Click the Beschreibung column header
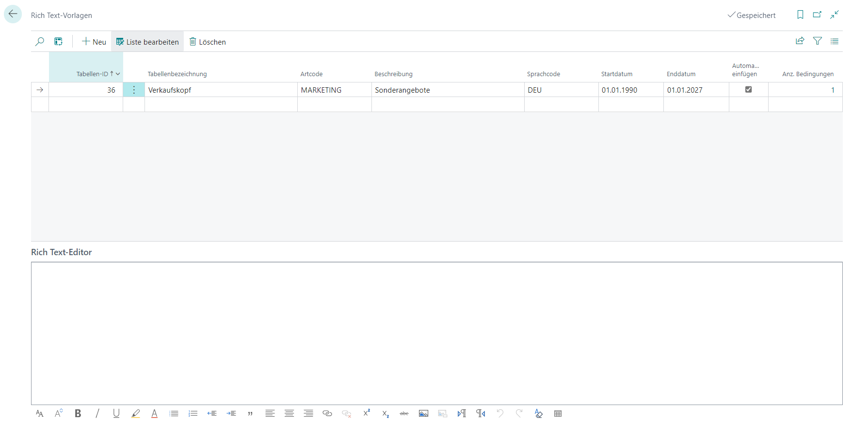The height and width of the screenshot is (423, 868). click(x=393, y=74)
